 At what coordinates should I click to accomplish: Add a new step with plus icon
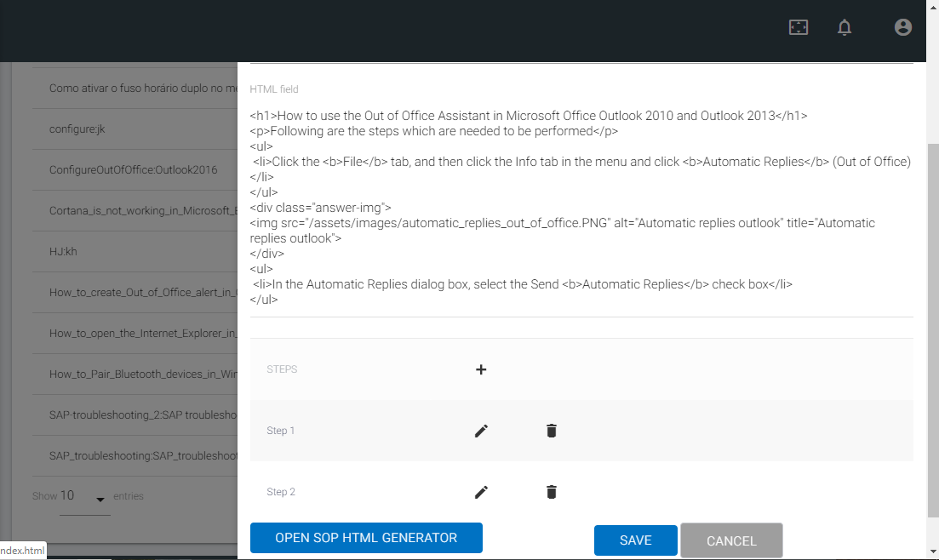point(481,369)
